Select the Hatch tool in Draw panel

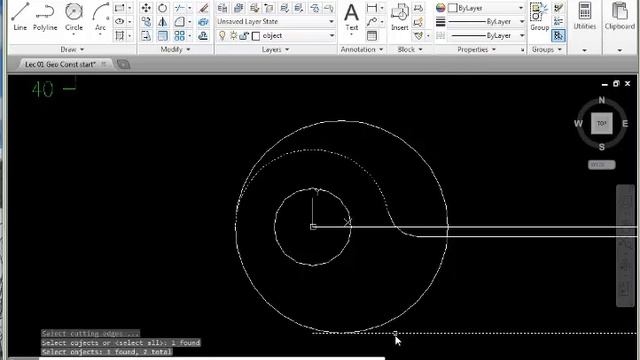120,36
